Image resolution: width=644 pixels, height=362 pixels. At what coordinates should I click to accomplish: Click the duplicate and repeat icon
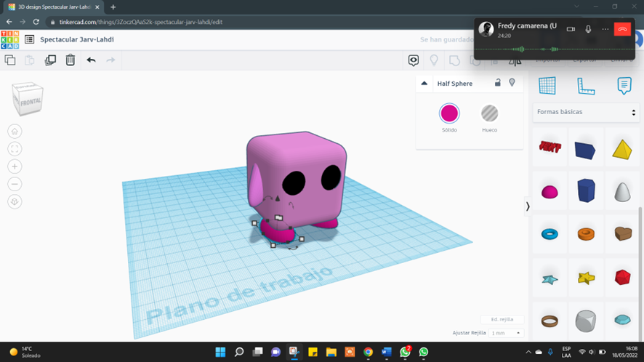(x=50, y=60)
